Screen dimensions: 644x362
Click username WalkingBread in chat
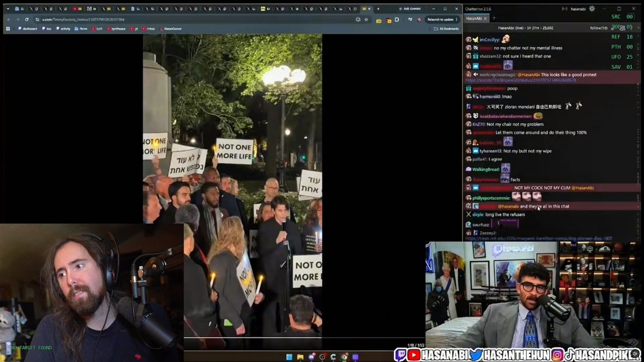[x=486, y=169]
